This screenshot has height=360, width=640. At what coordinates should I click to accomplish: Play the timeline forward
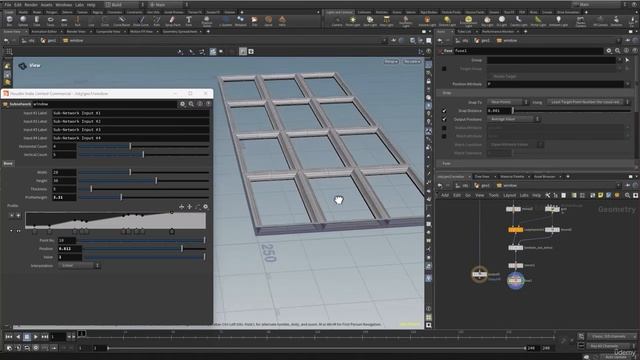36,337
